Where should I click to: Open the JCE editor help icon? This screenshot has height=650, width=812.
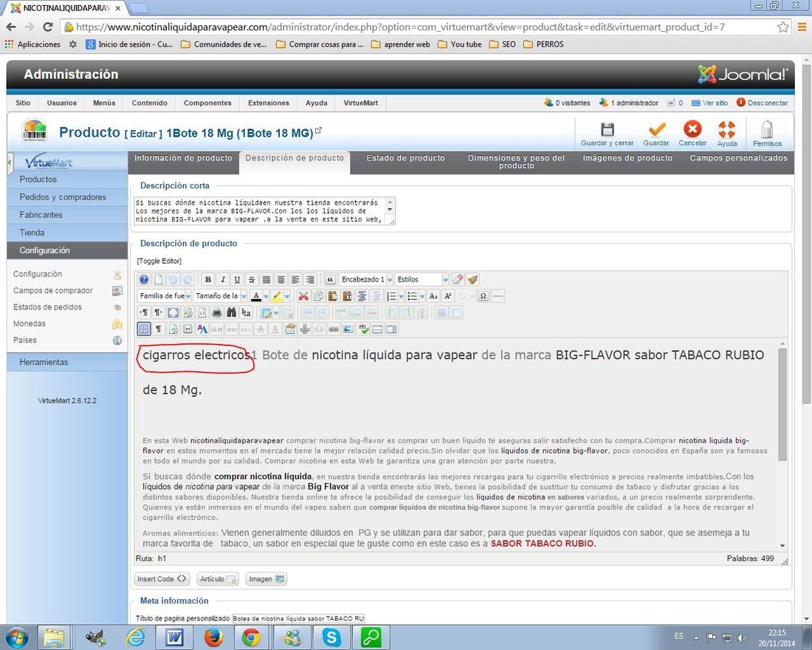[144, 279]
